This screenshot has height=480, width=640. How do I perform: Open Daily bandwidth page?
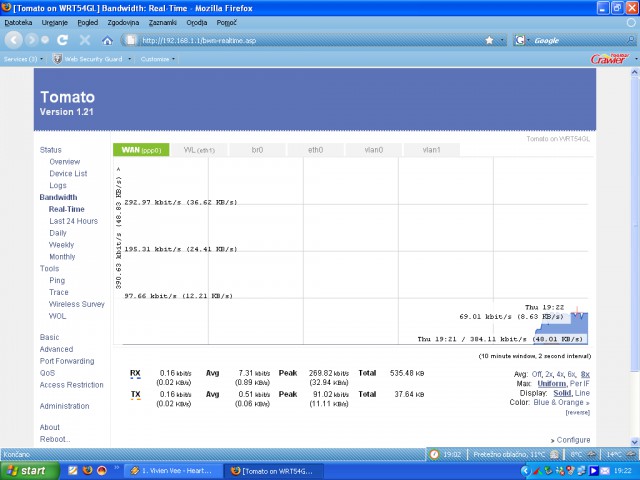click(x=58, y=233)
